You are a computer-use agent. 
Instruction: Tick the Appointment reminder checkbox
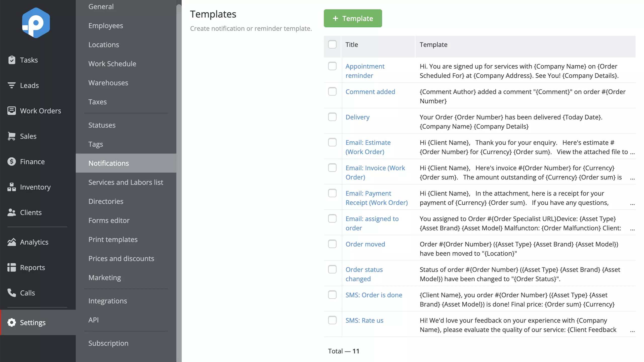point(332,66)
